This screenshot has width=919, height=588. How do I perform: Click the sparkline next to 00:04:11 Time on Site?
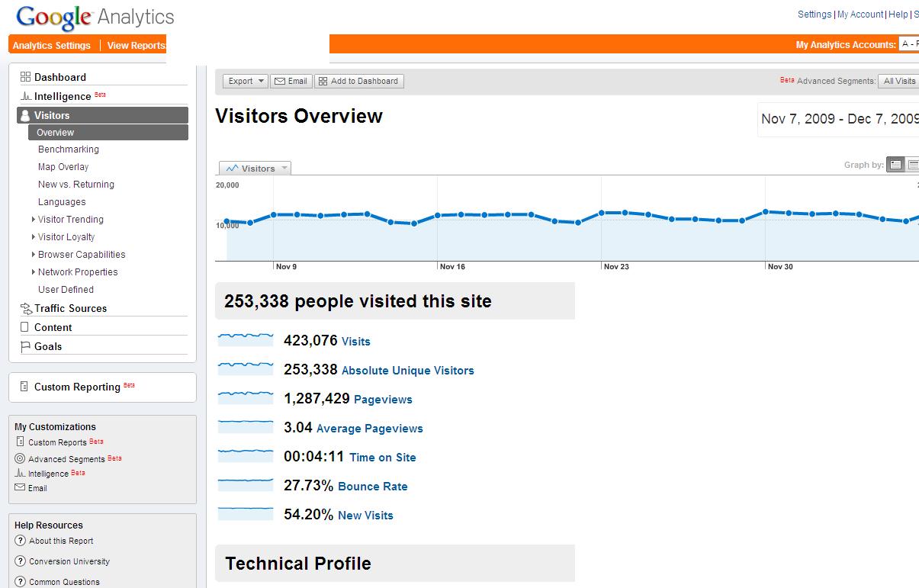[246, 455]
